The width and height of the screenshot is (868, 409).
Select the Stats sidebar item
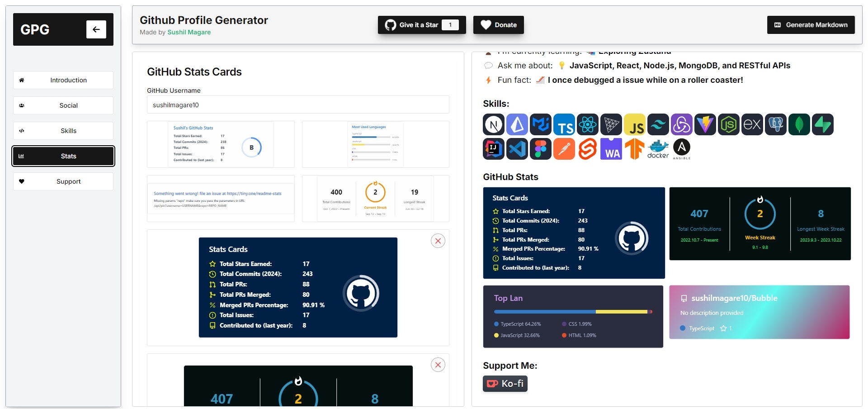point(63,156)
